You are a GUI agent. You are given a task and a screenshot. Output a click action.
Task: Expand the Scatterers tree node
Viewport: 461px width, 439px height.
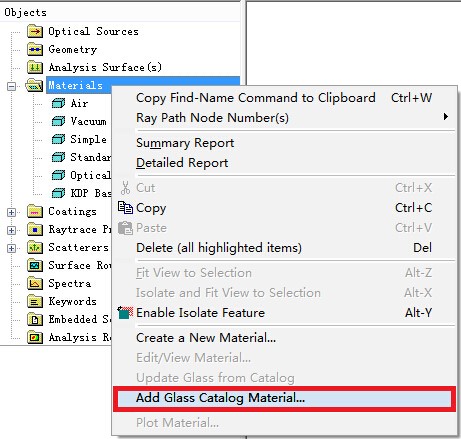click(11, 248)
